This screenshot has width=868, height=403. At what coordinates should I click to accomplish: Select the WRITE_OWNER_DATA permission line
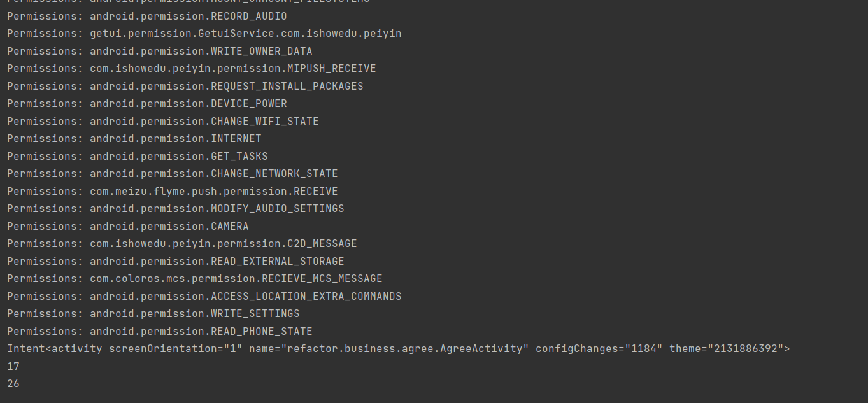point(160,51)
